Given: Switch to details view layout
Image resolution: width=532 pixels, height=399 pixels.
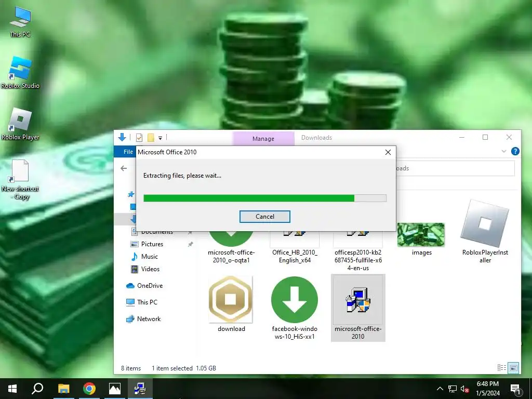Looking at the screenshot, I should pos(501,368).
